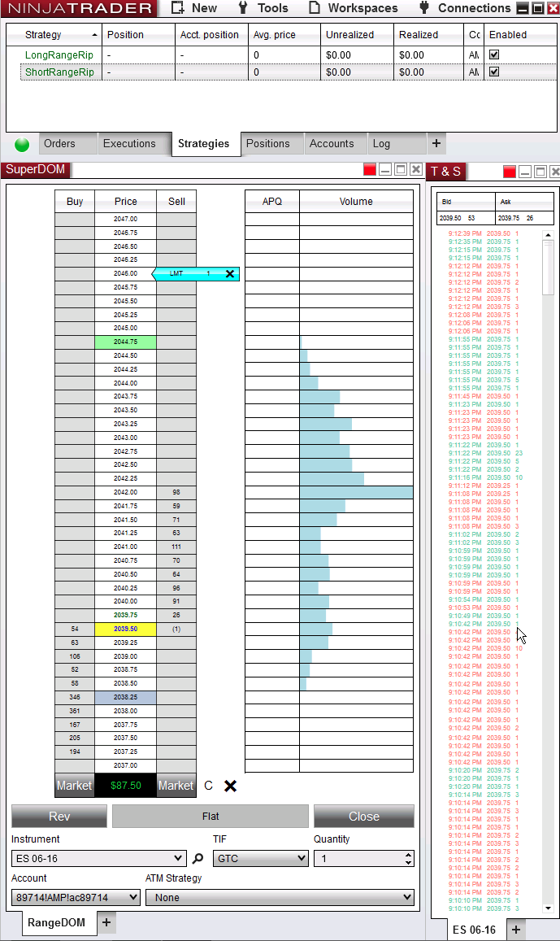The width and height of the screenshot is (560, 941).
Task: Click the Price column header
Action: [x=125, y=202]
